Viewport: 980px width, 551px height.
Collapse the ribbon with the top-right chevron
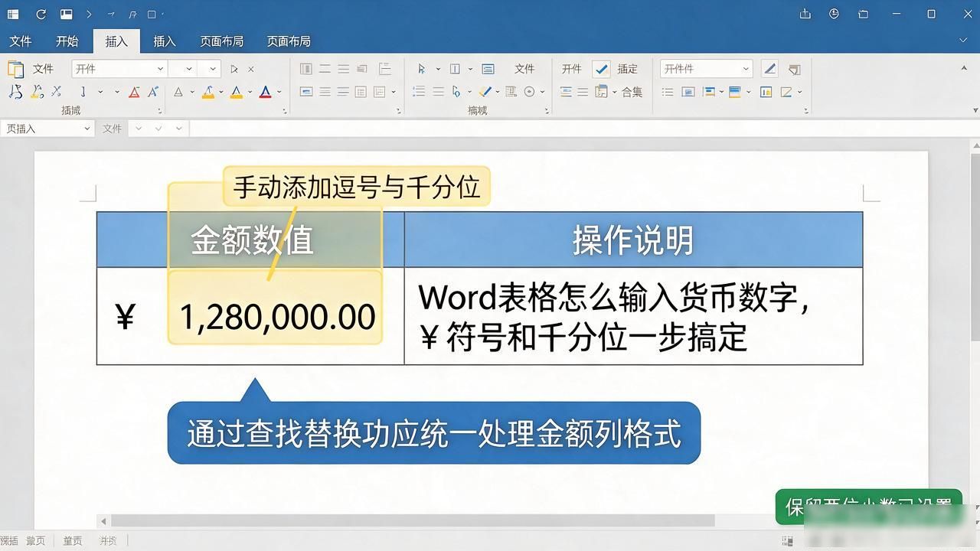963,41
